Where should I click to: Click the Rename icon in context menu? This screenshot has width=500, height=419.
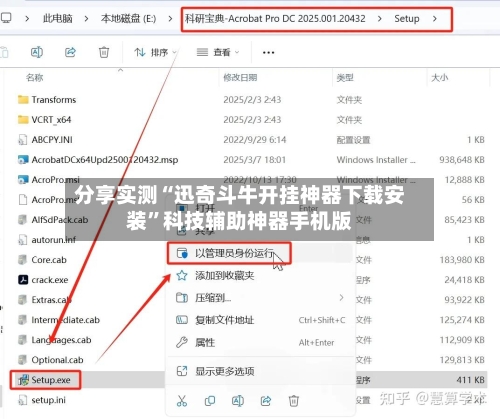coord(238,401)
